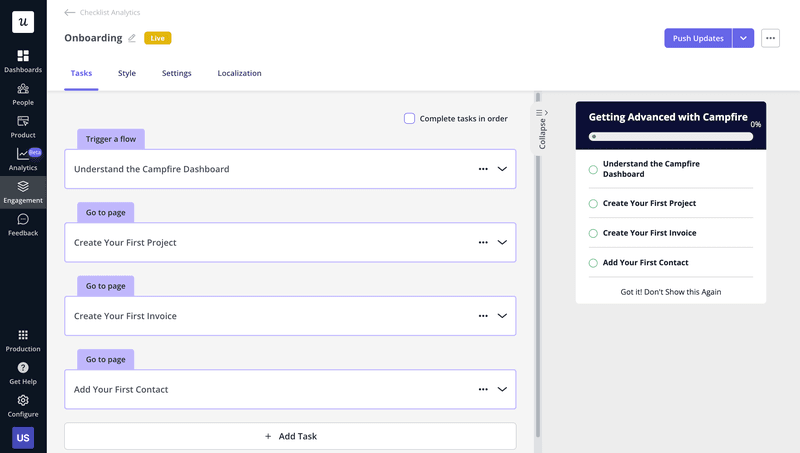The width and height of the screenshot is (800, 453).
Task: Collapse the checklist preview panel
Action: (x=543, y=130)
